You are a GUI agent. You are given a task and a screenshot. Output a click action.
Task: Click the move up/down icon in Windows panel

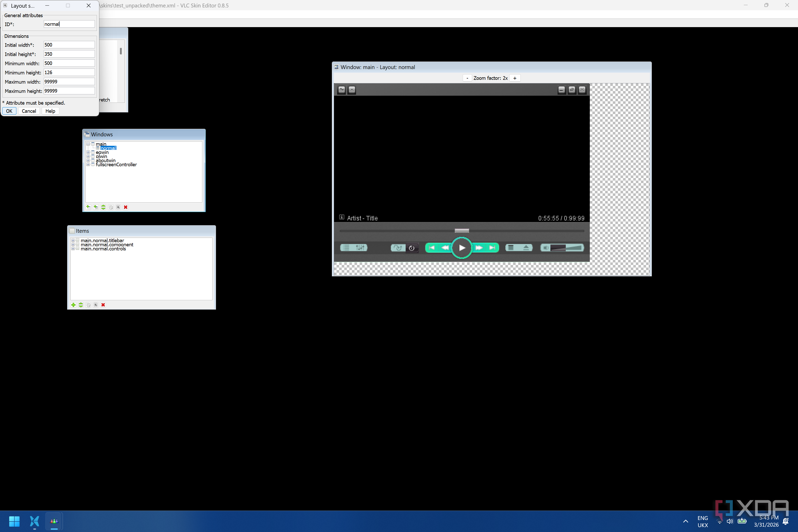(103, 207)
